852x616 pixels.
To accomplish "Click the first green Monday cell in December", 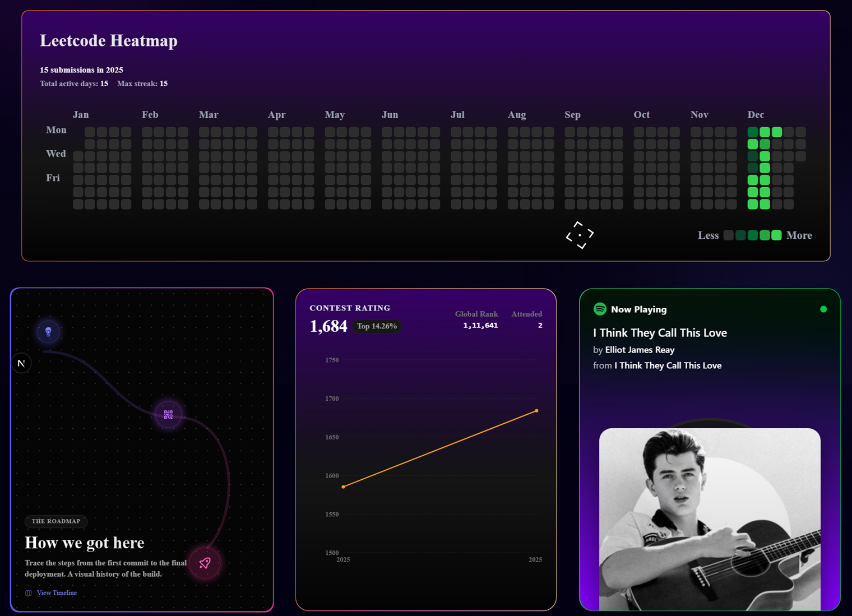I will [x=752, y=132].
